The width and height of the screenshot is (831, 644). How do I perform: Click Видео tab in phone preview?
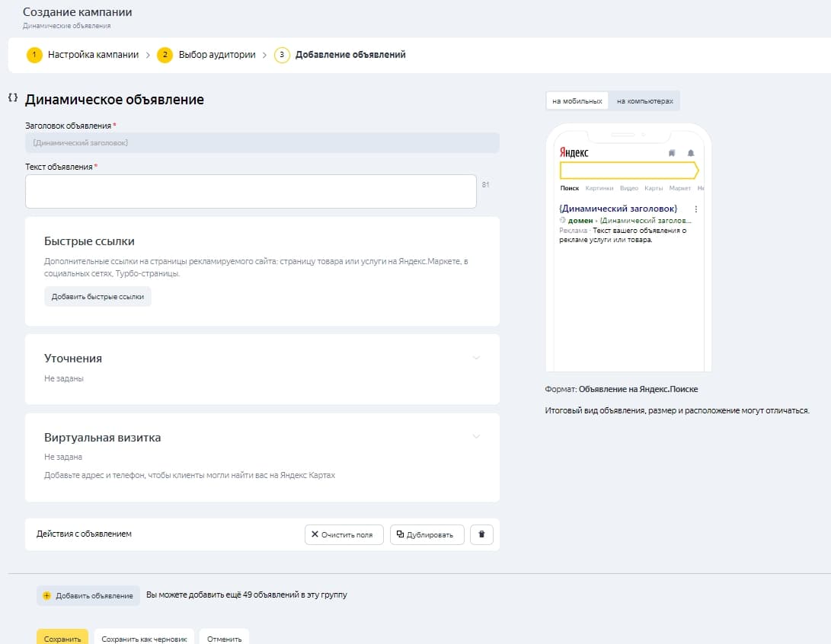coord(628,188)
